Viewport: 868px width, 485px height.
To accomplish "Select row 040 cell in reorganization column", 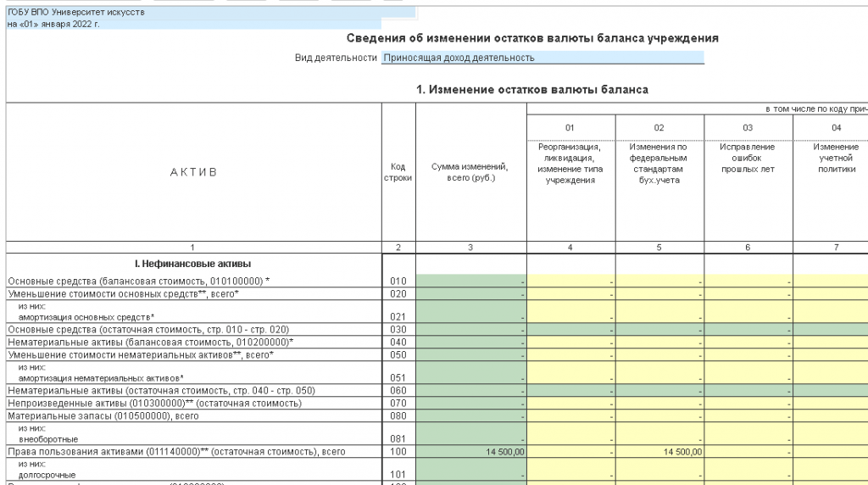I will coord(570,341).
